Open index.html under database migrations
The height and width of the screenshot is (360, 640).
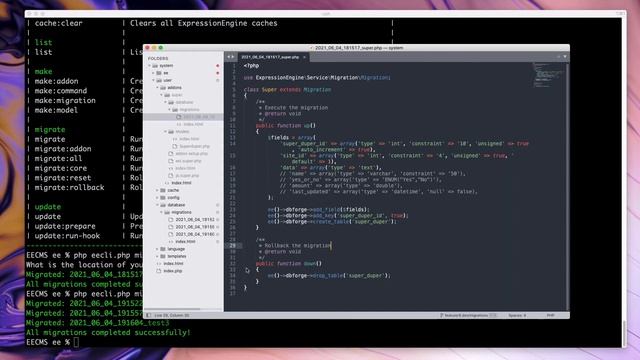(x=185, y=242)
